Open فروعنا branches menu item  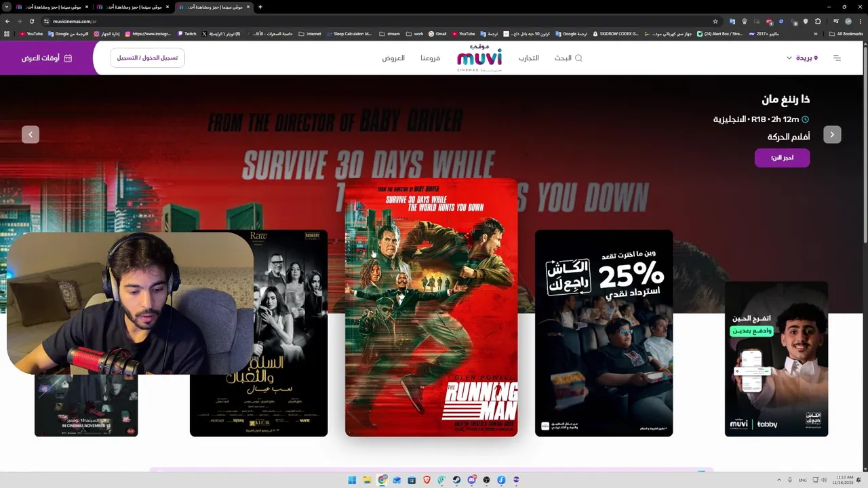click(x=430, y=58)
